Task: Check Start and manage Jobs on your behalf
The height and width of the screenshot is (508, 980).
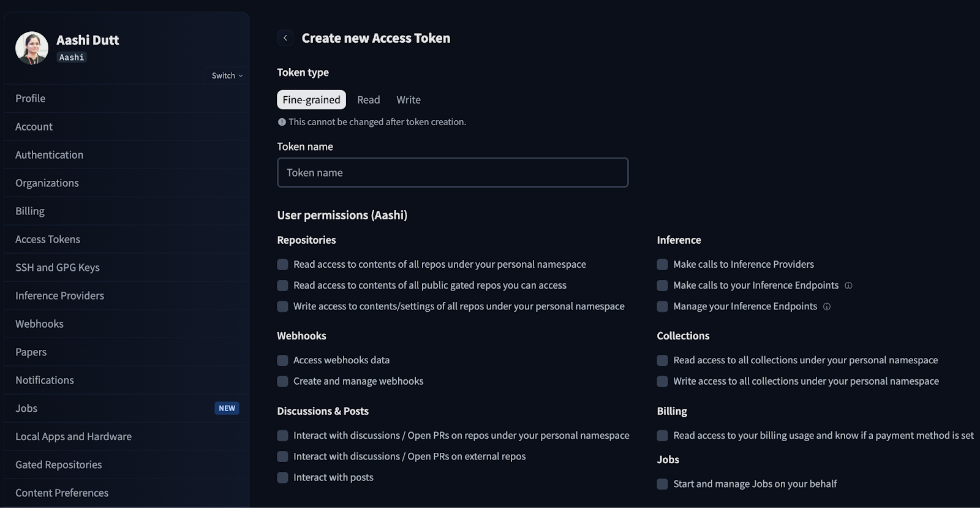Action: pos(662,484)
